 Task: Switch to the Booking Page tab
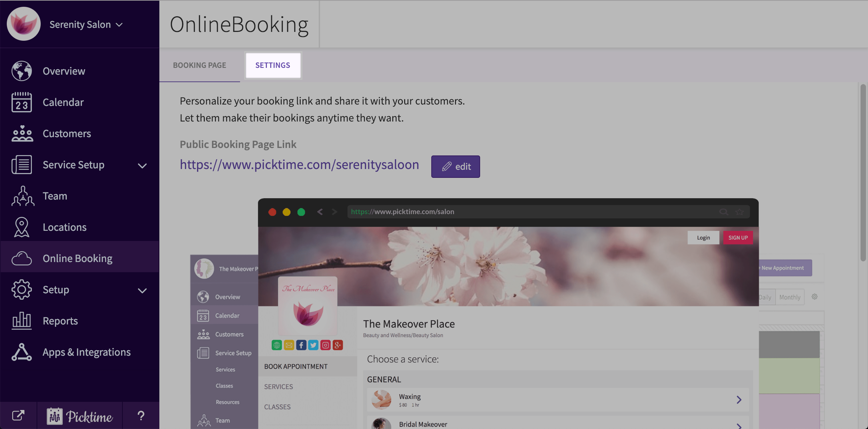(199, 65)
